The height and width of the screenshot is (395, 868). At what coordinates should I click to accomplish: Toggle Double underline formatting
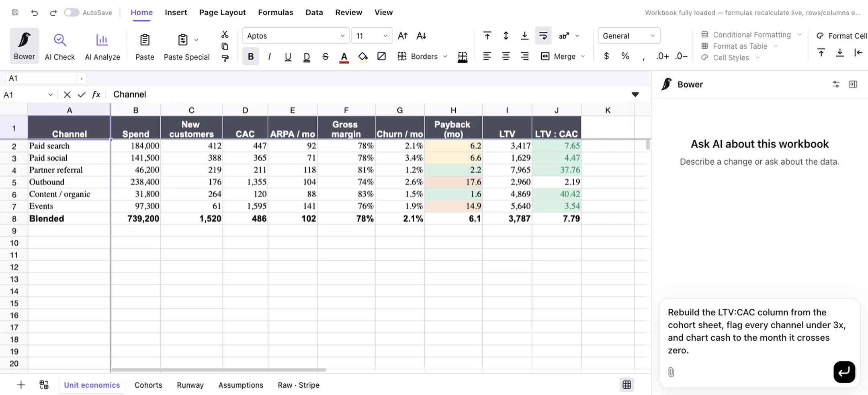click(x=307, y=56)
